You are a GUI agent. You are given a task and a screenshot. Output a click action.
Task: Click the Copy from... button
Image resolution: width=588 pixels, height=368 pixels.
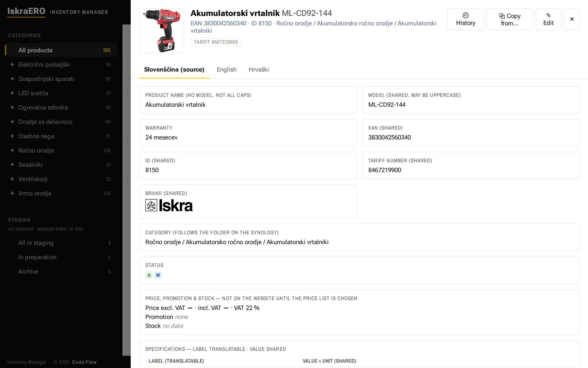click(x=510, y=19)
